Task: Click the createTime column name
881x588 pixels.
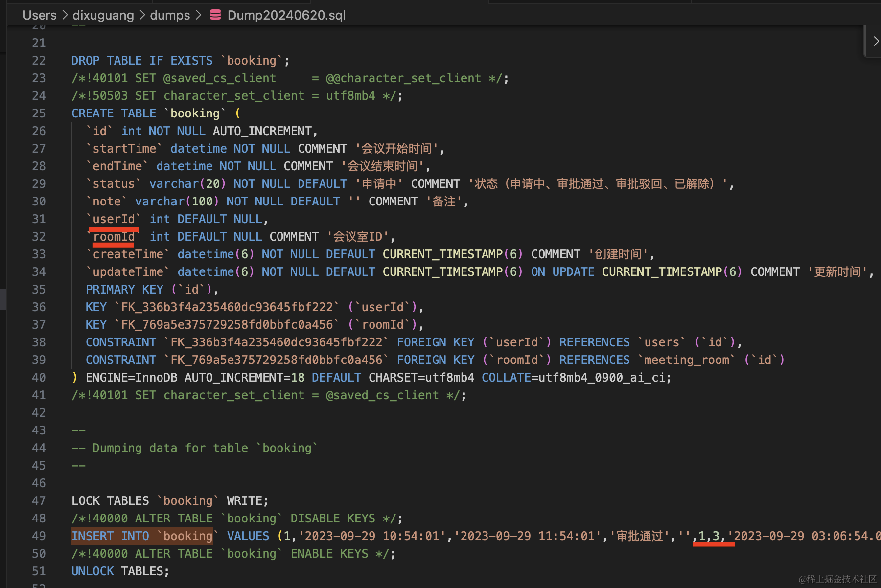Action: pyautogui.click(x=128, y=254)
